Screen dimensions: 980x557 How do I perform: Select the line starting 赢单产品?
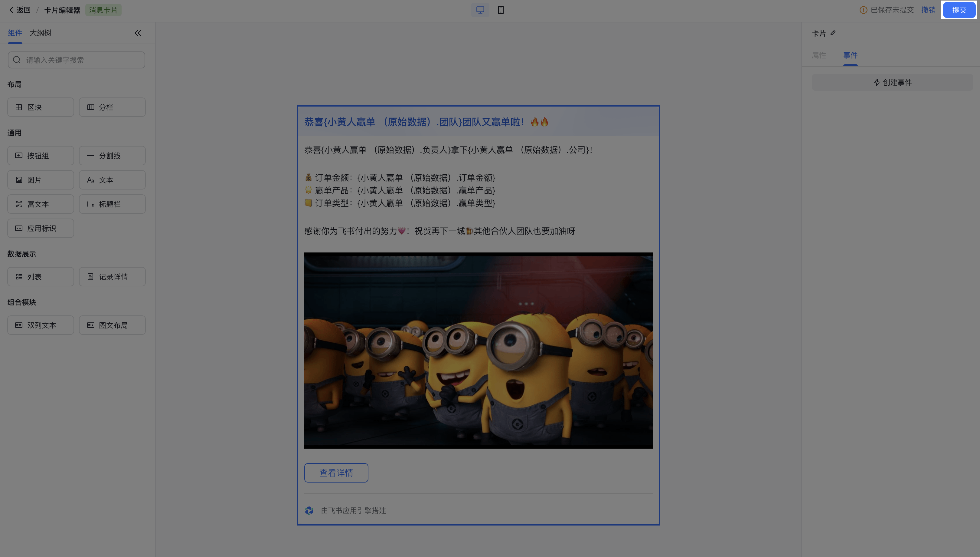point(400,190)
